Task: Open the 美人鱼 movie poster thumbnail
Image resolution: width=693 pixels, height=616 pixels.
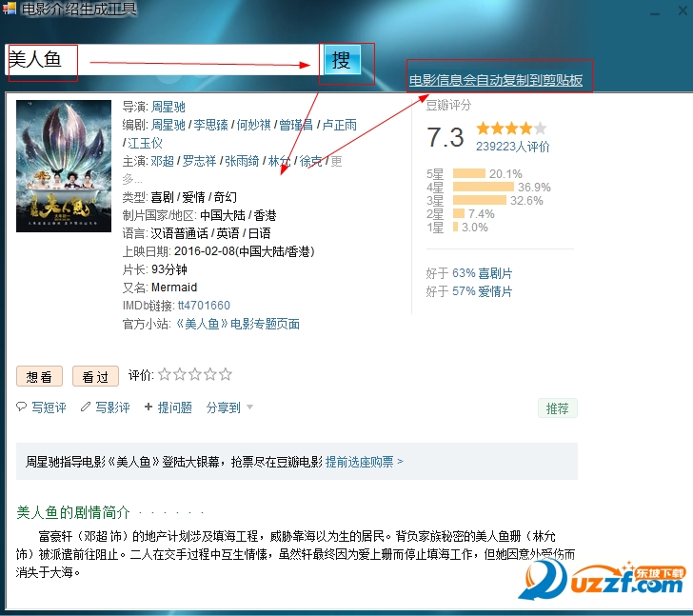Action: (64, 166)
